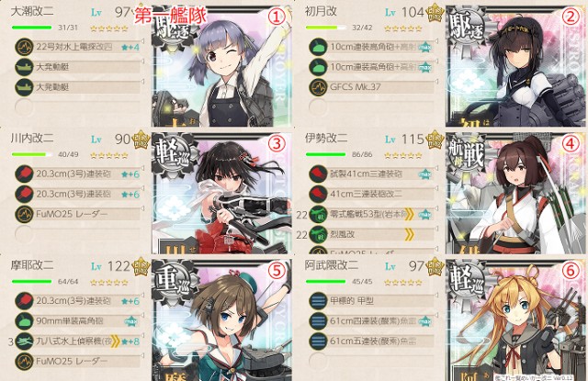
Task: Click the red cannon icon beside 試製41cm三連装砲
Action: point(318,174)
